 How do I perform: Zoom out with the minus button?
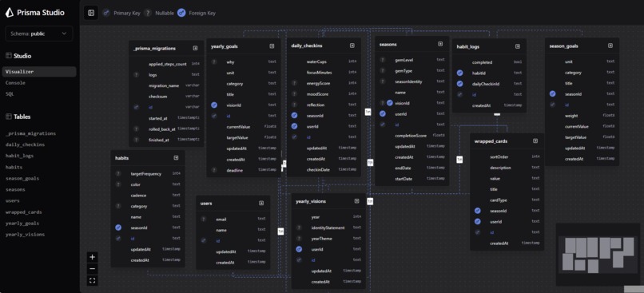point(93,269)
